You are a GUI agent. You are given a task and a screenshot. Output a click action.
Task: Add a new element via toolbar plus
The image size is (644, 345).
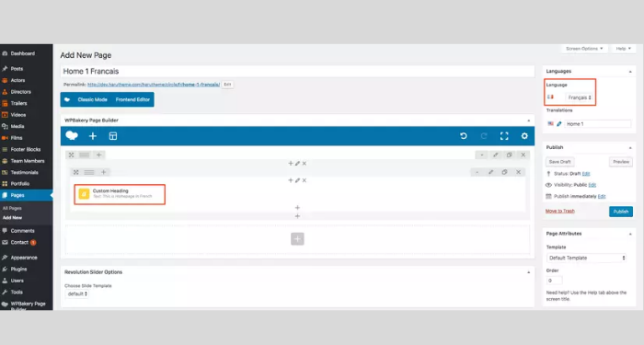pos(93,136)
